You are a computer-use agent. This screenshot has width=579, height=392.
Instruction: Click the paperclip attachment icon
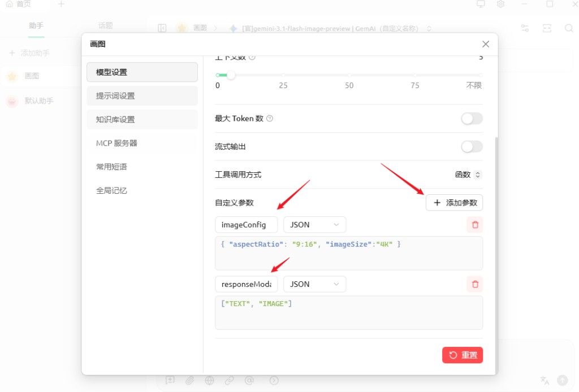(x=190, y=381)
